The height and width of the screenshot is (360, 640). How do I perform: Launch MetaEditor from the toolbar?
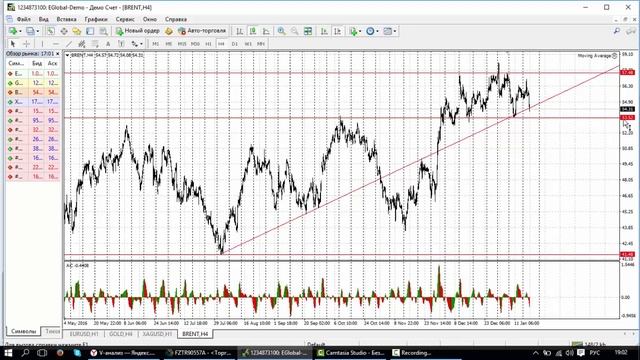(169, 31)
